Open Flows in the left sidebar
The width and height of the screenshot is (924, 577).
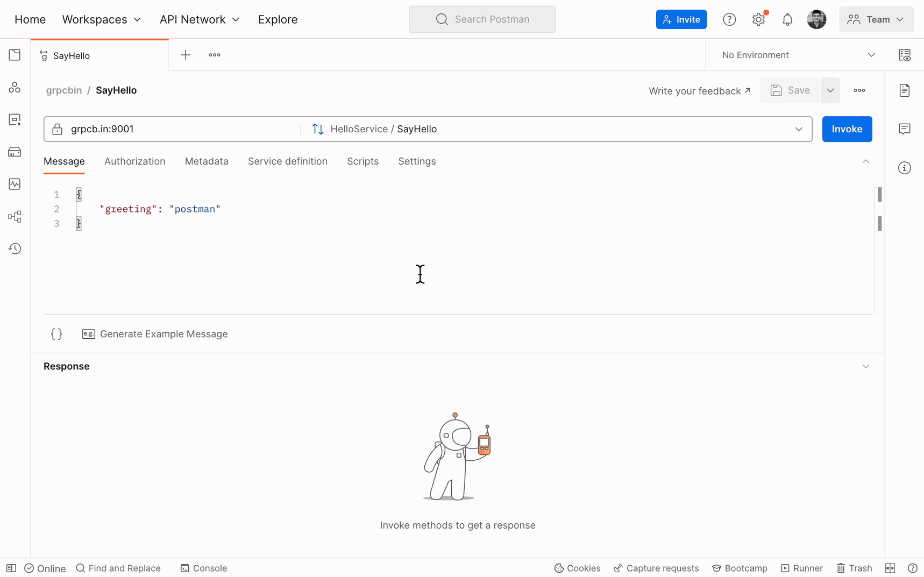15,216
